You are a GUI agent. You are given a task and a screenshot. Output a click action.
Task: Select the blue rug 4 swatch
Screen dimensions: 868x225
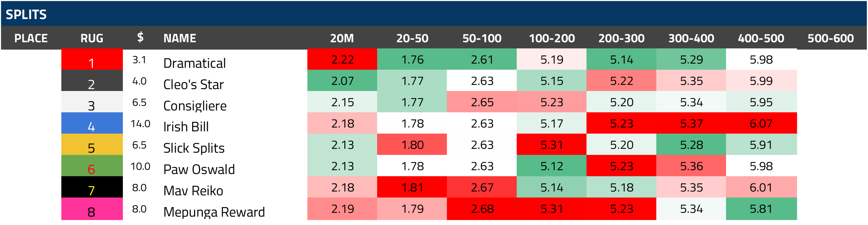click(92, 123)
